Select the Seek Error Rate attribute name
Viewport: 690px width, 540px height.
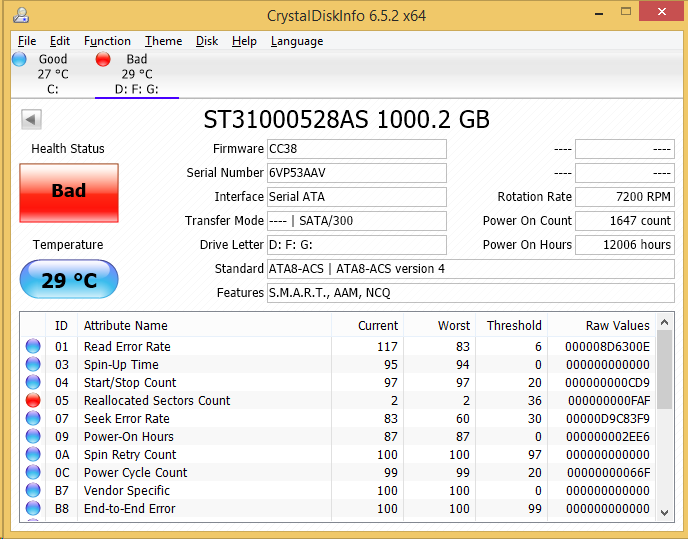pos(127,419)
